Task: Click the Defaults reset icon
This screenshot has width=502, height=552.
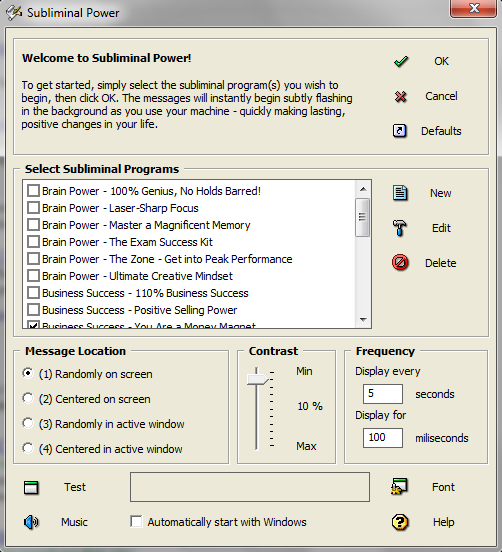Action: coord(400,131)
